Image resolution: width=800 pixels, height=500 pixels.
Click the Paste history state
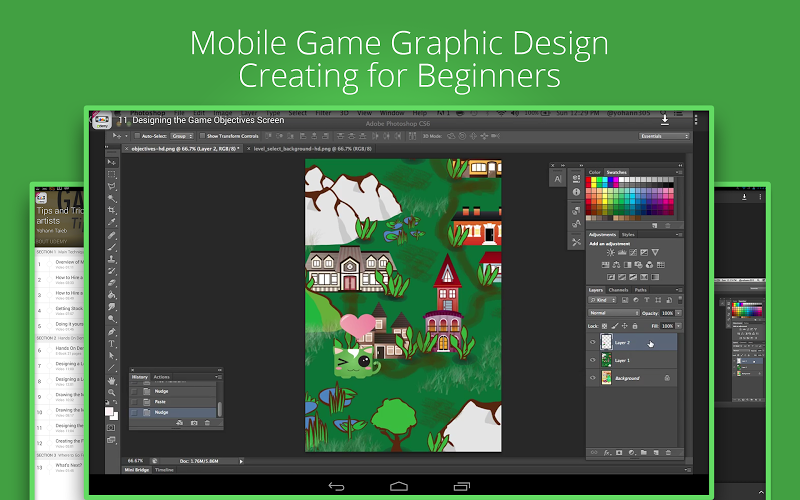161,400
